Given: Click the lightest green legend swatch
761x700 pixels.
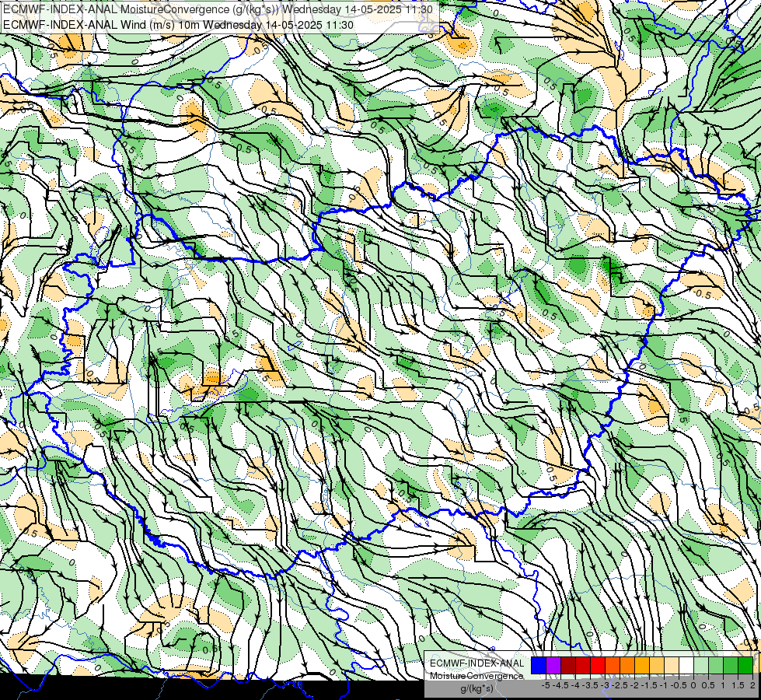Looking at the screenshot, I should [701, 666].
